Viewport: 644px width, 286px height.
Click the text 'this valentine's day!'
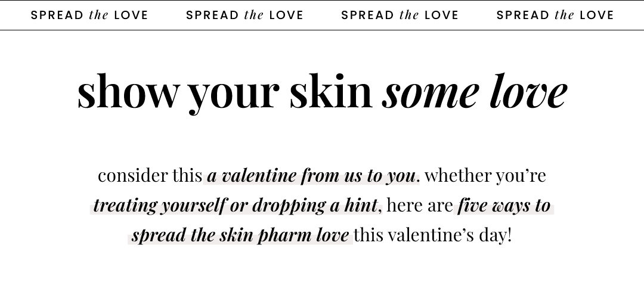433,235
